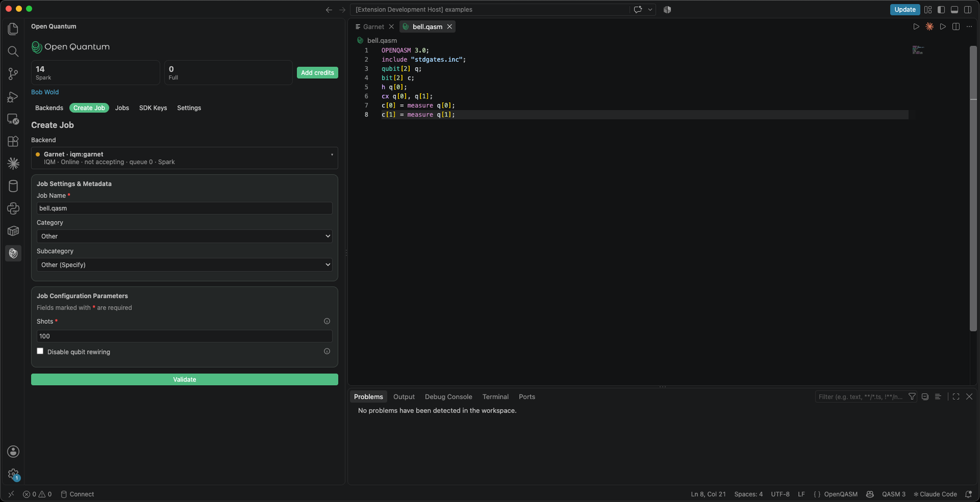Expand the command center chevron dropdown
This screenshot has height=502, width=980.
[650, 10]
